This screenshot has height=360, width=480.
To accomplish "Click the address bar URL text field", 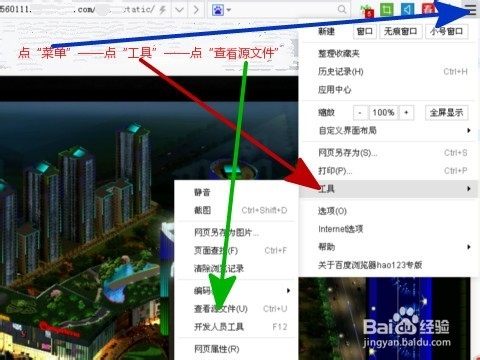I will pyautogui.click(x=78, y=10).
